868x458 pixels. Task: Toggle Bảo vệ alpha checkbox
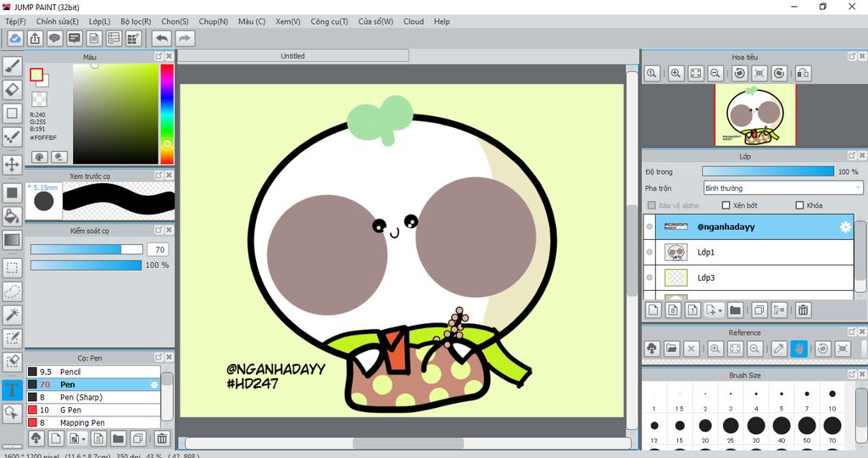point(652,205)
